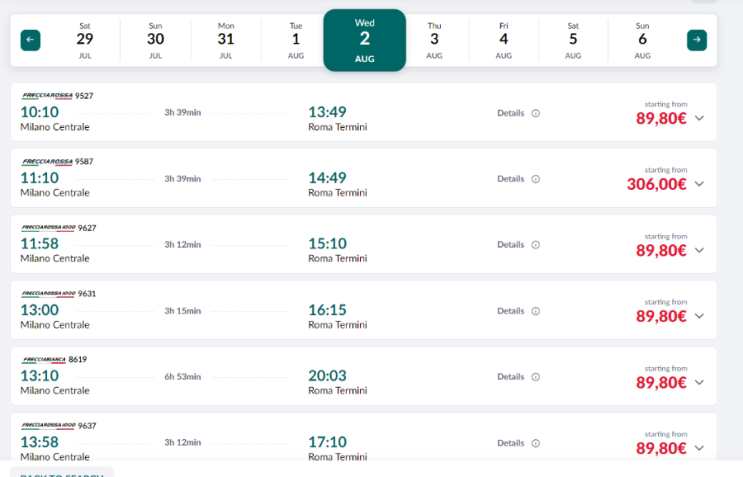The width and height of the screenshot is (743, 477).
Task: Click info icon for 10:10 train details
Action: (x=536, y=113)
